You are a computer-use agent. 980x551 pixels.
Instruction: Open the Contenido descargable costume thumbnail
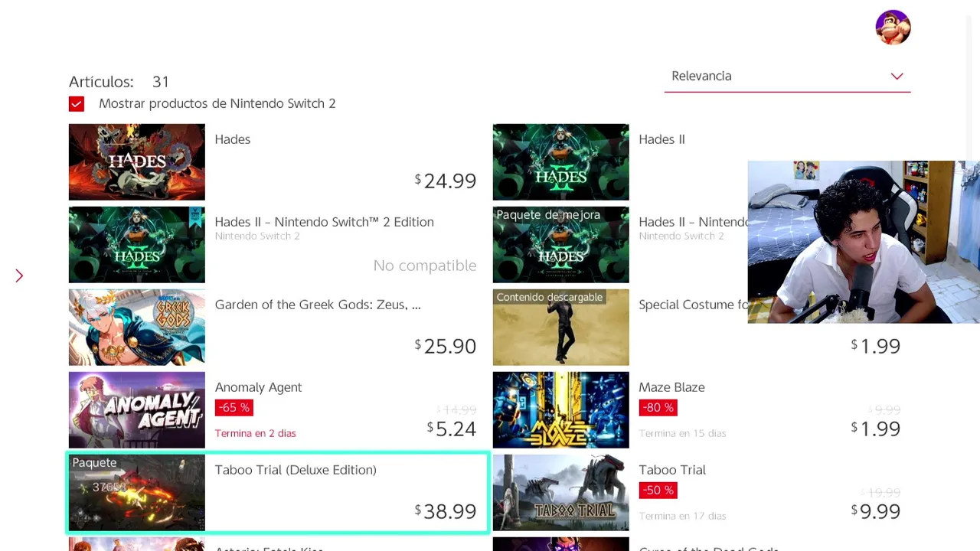560,328
